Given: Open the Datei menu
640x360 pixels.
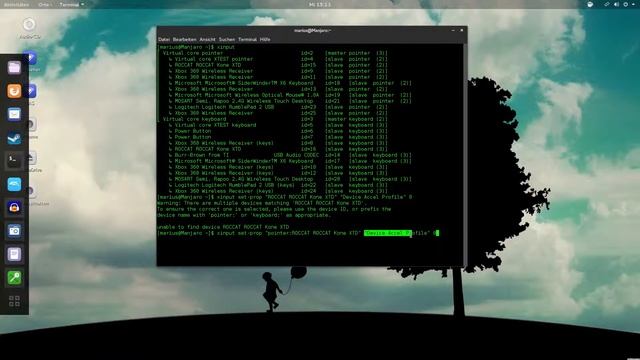Looking at the screenshot, I should pos(164,40).
